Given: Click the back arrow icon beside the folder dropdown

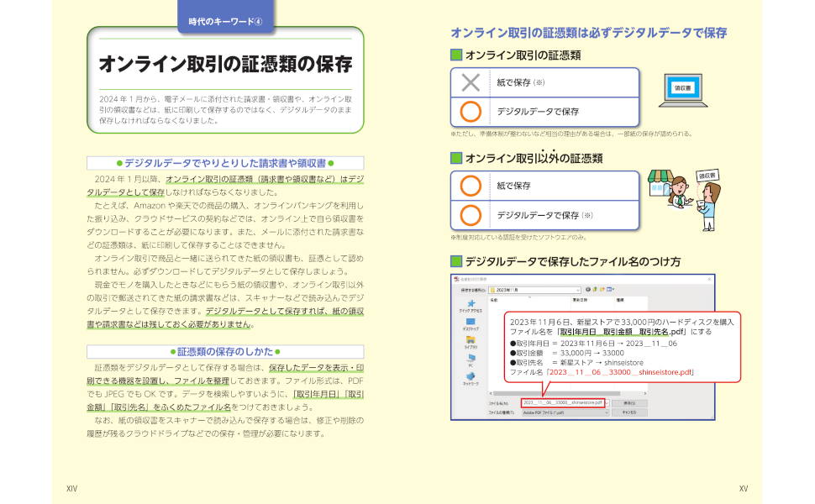Looking at the screenshot, I should (588, 290).
